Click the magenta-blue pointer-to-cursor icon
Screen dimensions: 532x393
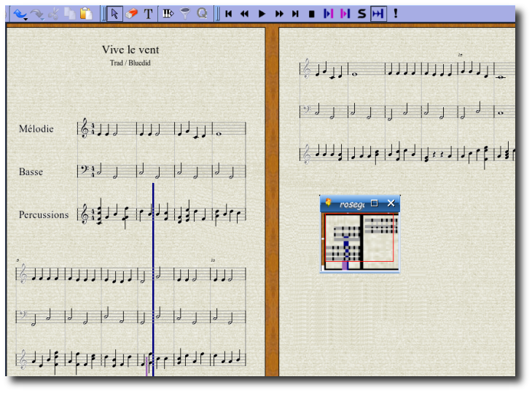tap(345, 14)
